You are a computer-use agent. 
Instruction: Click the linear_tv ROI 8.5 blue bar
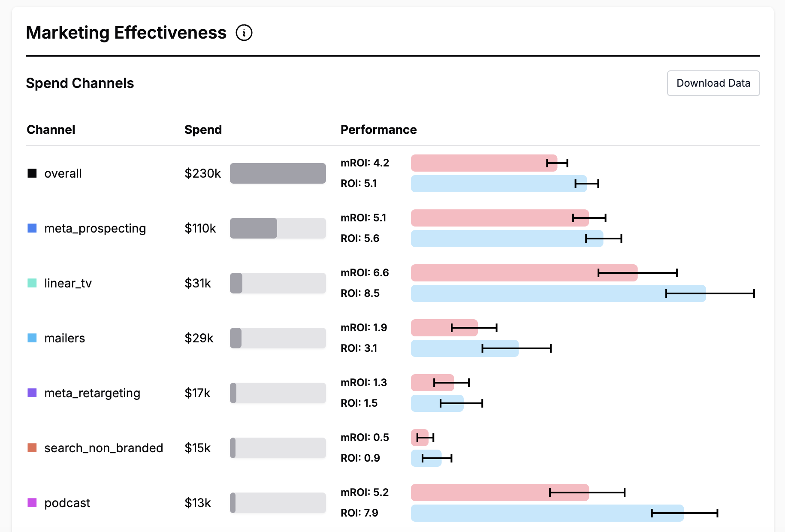[536, 293]
